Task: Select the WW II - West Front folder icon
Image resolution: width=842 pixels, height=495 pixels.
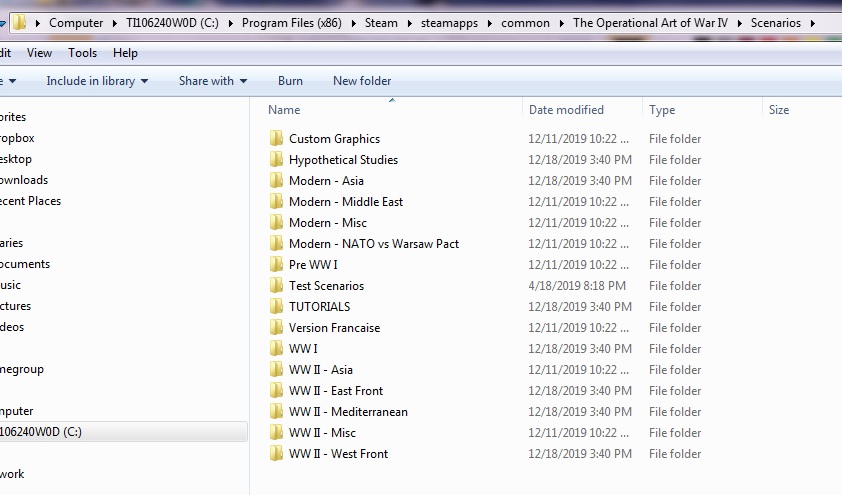Action: click(x=276, y=453)
